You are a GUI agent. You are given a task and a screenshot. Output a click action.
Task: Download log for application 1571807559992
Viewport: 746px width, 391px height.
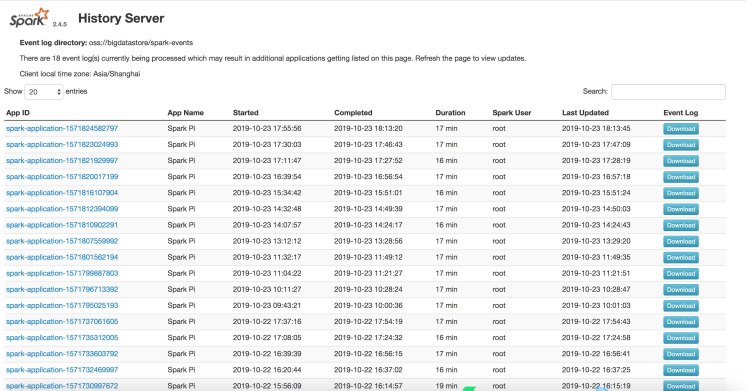[x=681, y=241]
